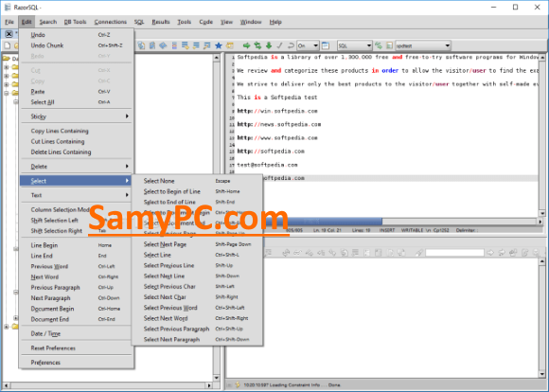Open Preferences from Edit menu

tap(76, 363)
